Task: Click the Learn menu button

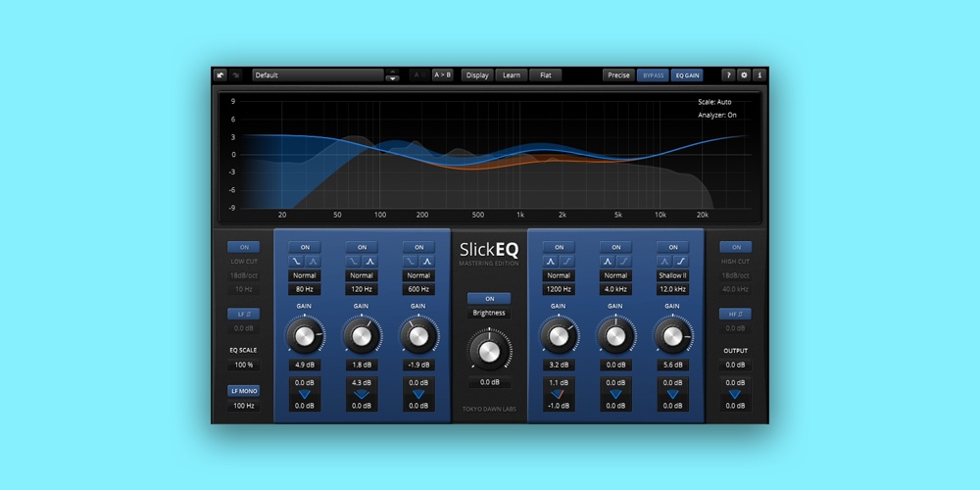Action: tap(511, 74)
